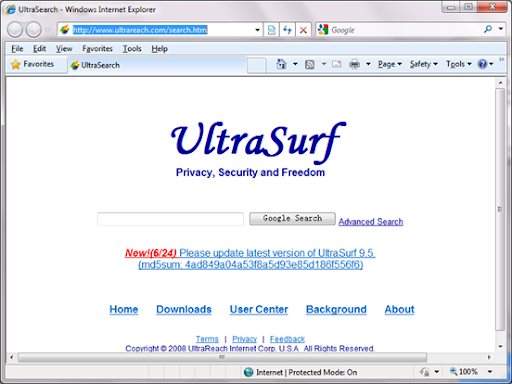Click the vertical scrollbar up arrow
The image size is (512, 384).
click(x=500, y=82)
